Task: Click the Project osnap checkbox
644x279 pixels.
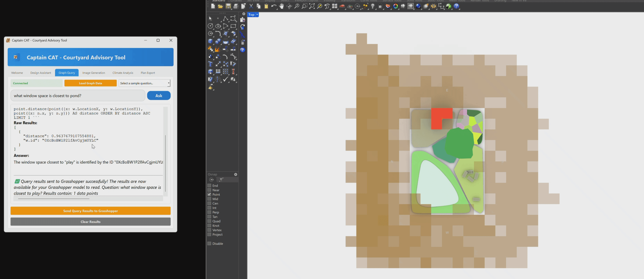Action: pyautogui.click(x=209, y=235)
